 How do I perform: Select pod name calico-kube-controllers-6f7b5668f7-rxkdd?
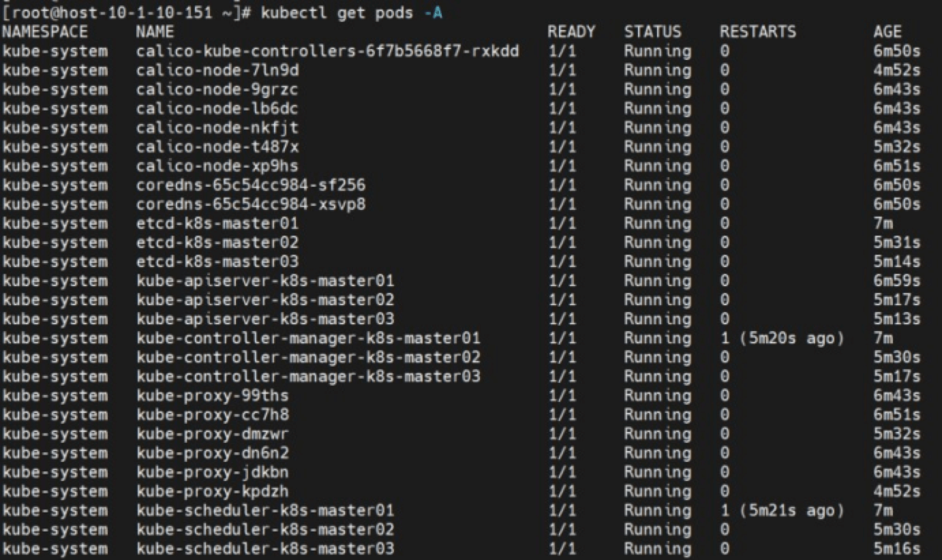tap(328, 51)
